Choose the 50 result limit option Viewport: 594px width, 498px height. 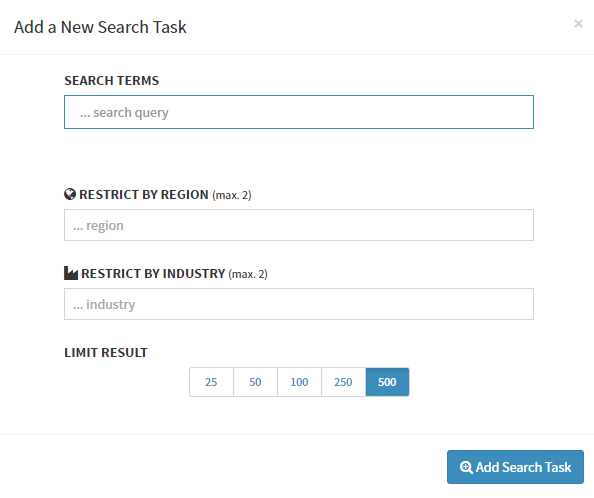pos(255,382)
